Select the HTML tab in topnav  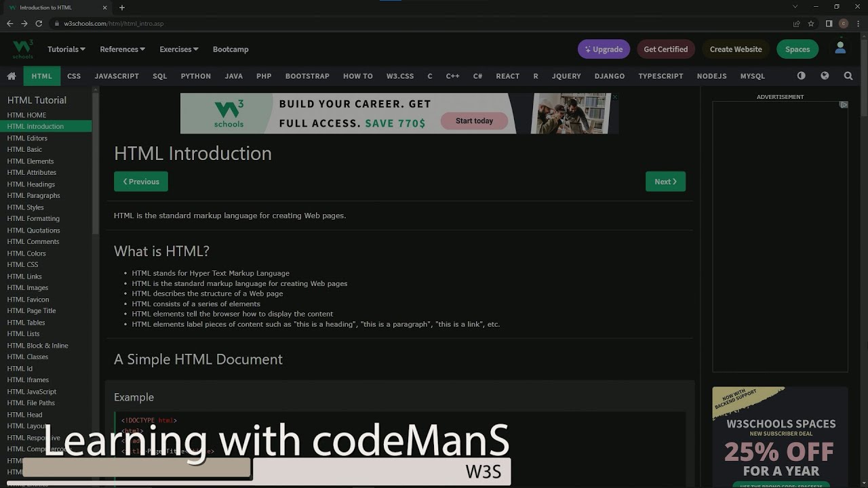[x=42, y=76]
